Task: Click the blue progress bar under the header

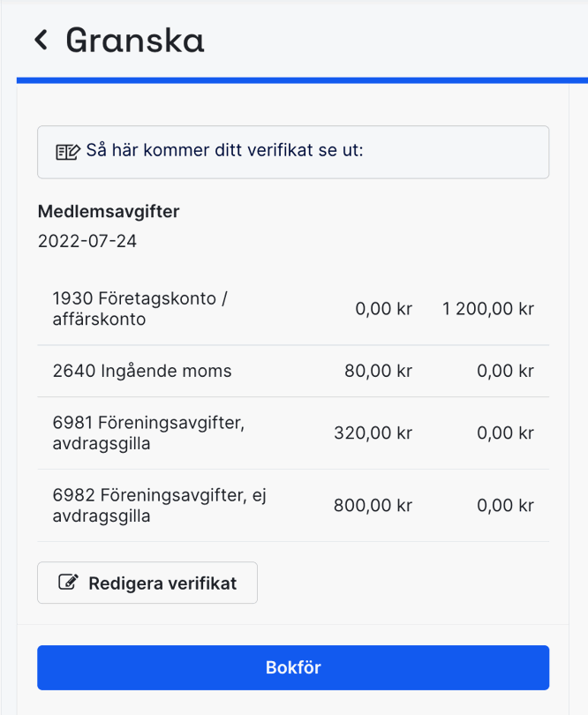Action: coord(294,79)
